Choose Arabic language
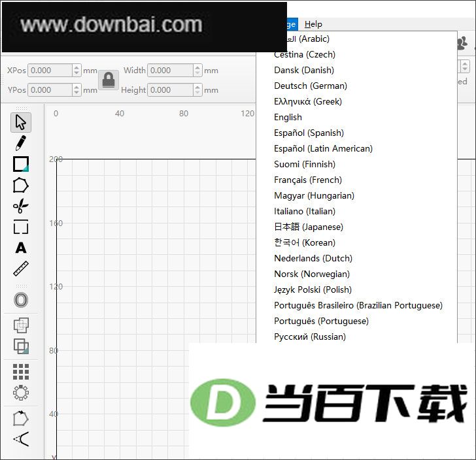This screenshot has width=476, height=460. (x=357, y=39)
